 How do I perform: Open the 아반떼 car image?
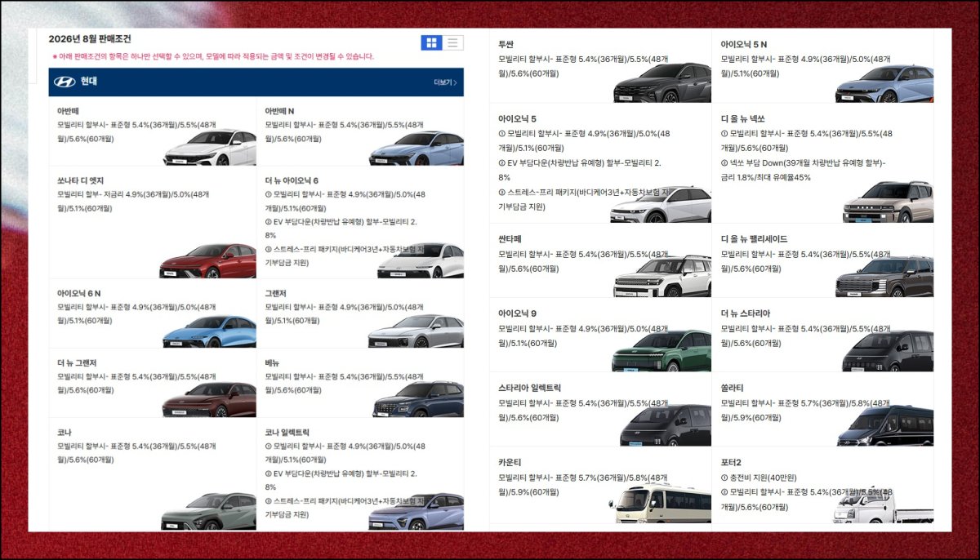210,148
